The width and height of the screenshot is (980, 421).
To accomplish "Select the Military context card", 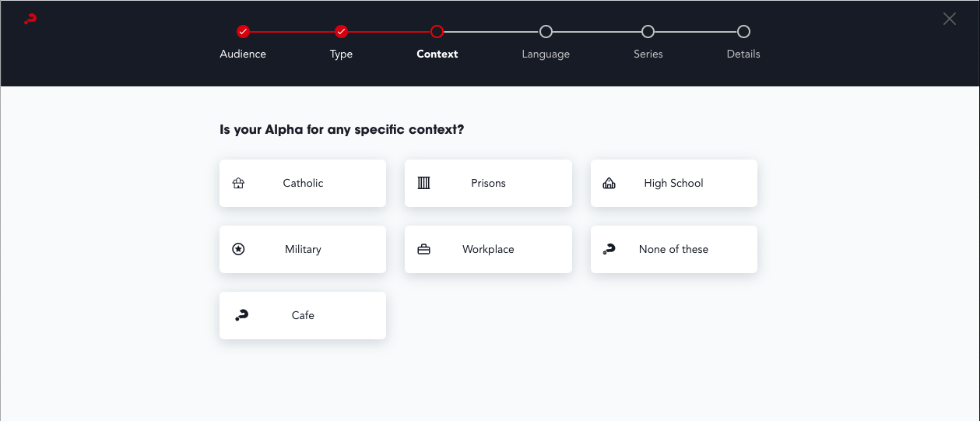I will click(x=303, y=249).
